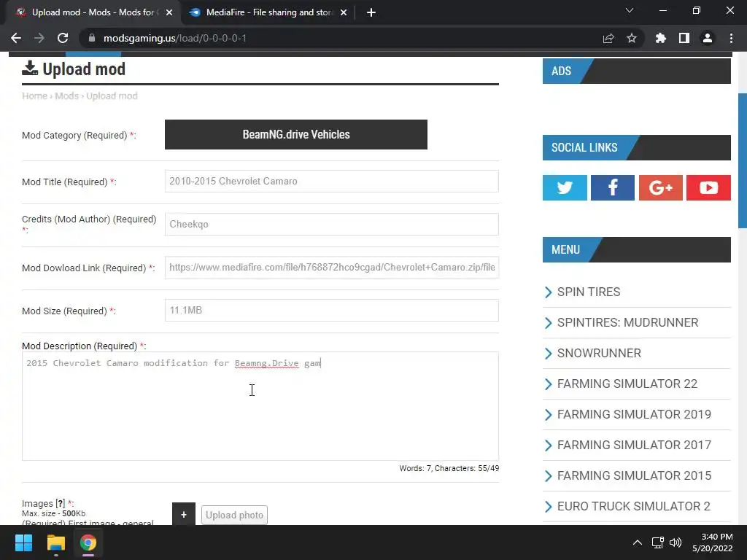Select the Upload mod tab
This screenshot has height=560, width=747.
[93, 12]
